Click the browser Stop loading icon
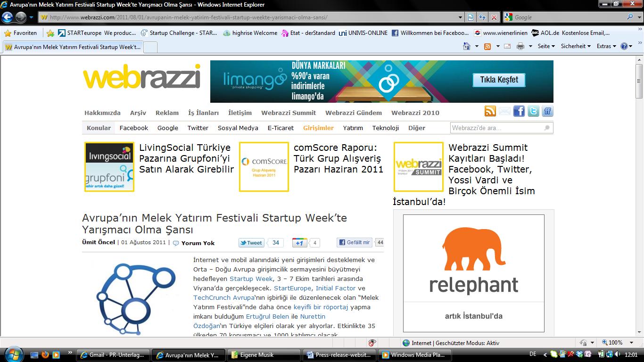This screenshot has height=362, width=644. tap(494, 17)
